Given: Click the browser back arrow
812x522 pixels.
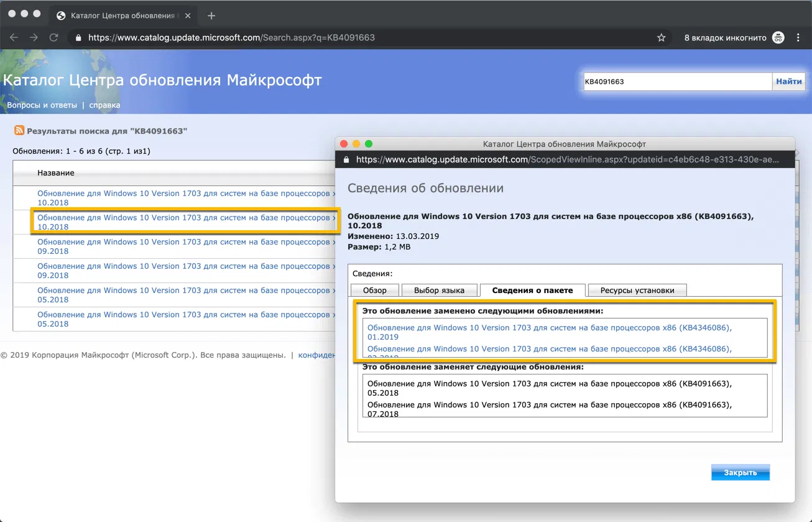Looking at the screenshot, I should 14,37.
